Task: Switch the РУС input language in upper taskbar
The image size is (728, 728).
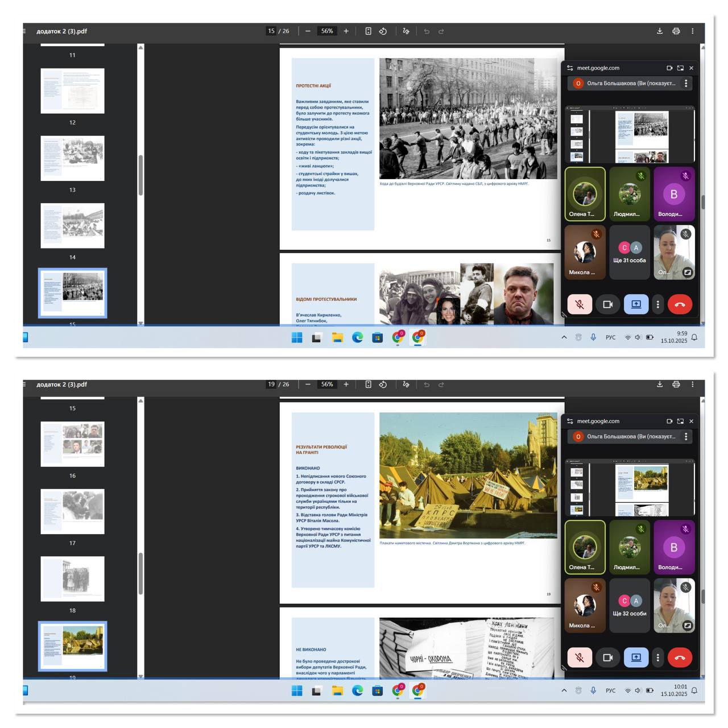Action: (610, 337)
